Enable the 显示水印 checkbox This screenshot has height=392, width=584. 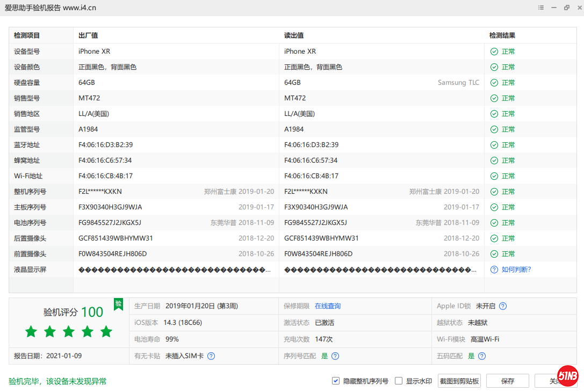click(x=399, y=381)
